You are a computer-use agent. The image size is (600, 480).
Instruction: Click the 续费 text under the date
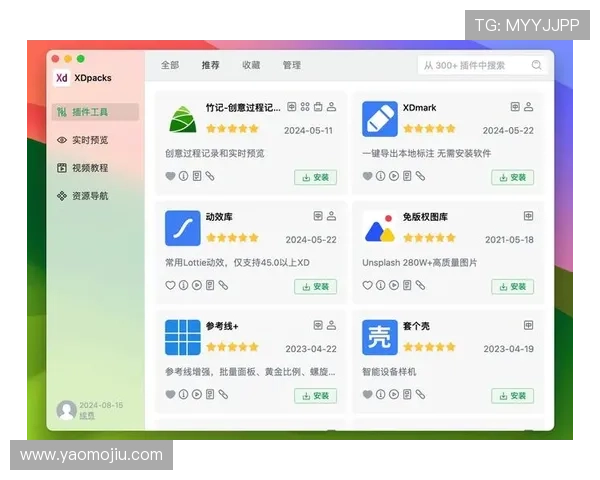click(87, 416)
